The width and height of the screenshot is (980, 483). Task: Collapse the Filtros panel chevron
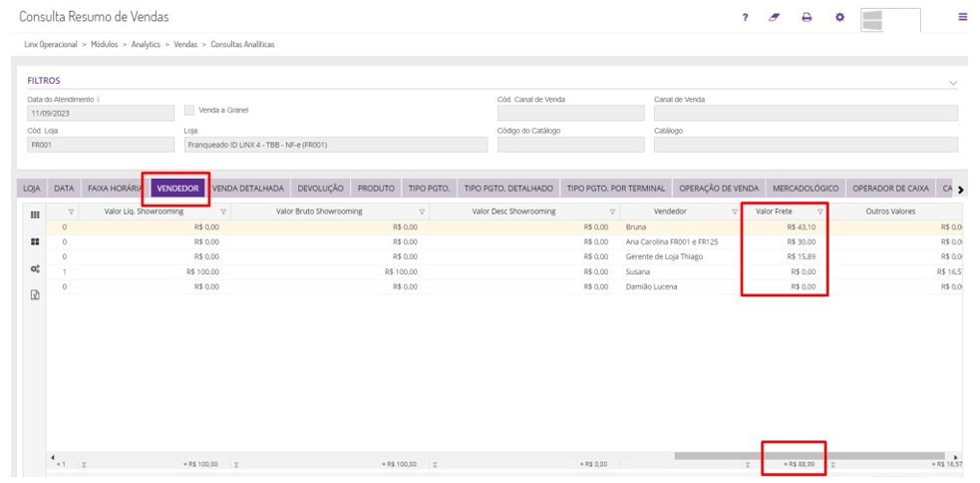[953, 83]
